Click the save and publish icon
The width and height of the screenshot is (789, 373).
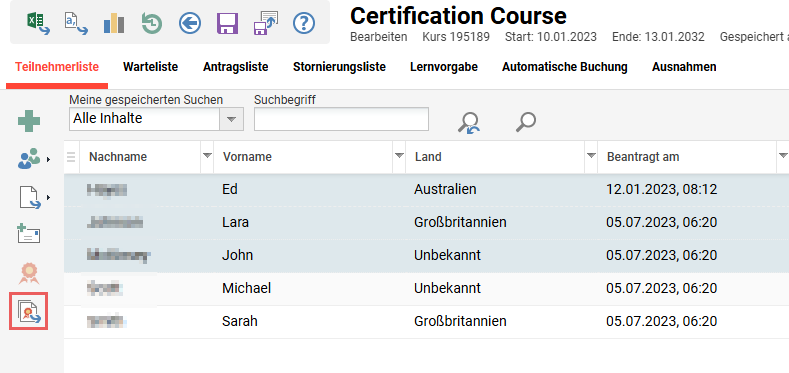[266, 23]
